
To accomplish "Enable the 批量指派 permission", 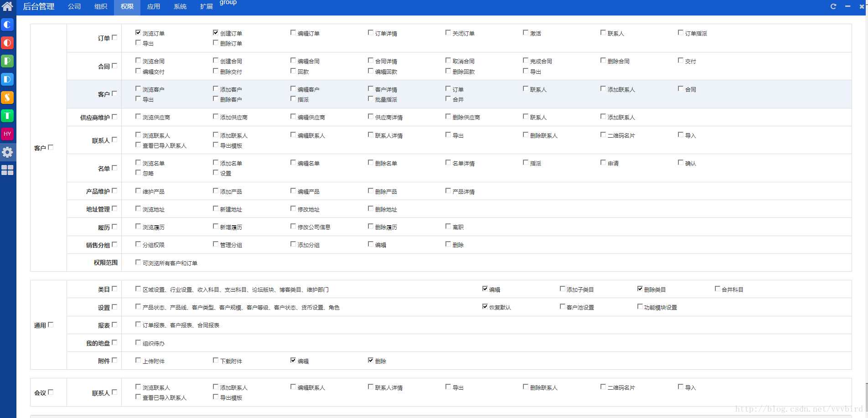I will [x=371, y=99].
